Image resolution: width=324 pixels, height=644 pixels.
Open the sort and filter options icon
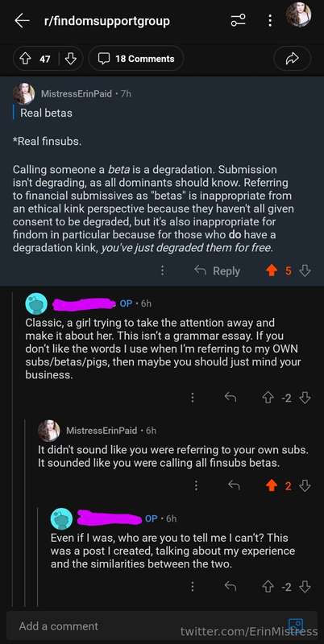point(238,21)
